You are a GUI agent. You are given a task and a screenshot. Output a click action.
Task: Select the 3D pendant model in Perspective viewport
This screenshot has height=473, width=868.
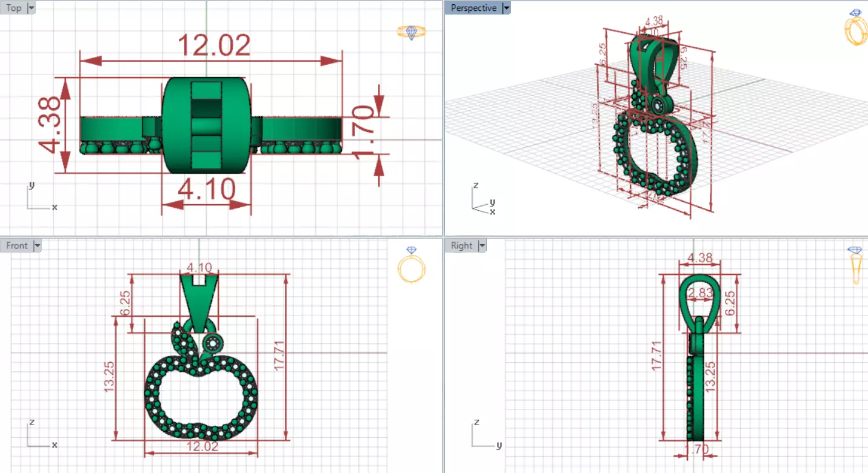657,115
